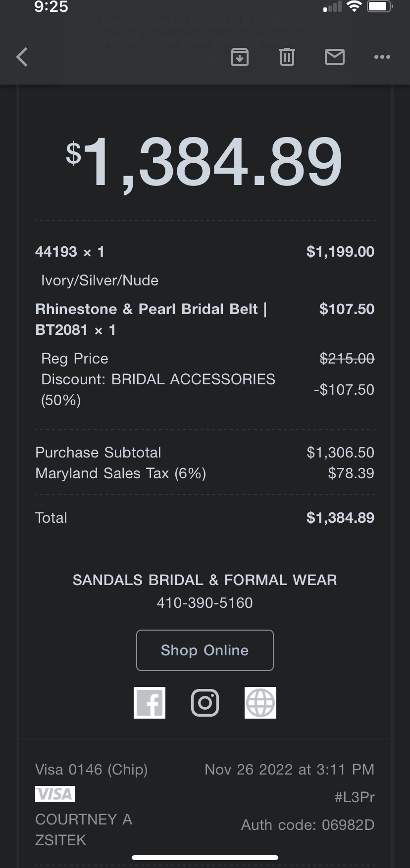Screen dimensions: 410x868
Task: Open the store's Facebook page icon
Action: pyautogui.click(x=150, y=702)
